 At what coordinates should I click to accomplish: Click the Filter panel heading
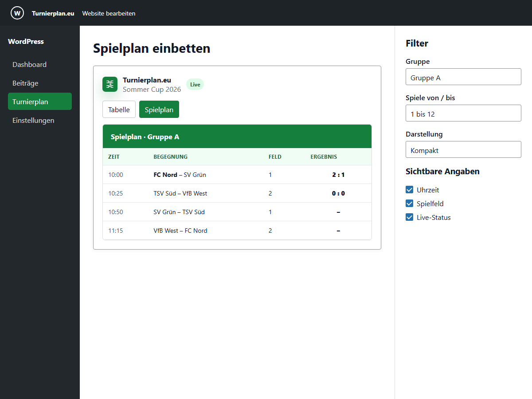[x=417, y=43]
